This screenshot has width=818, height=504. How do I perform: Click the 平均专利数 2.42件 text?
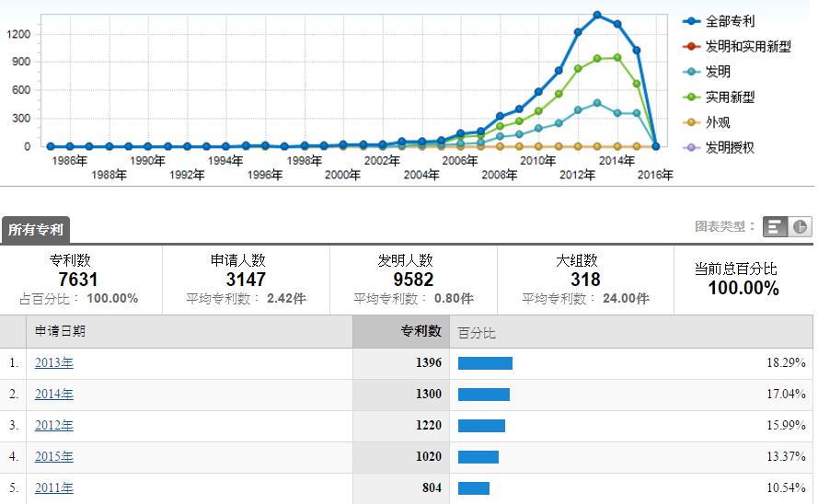(x=246, y=299)
